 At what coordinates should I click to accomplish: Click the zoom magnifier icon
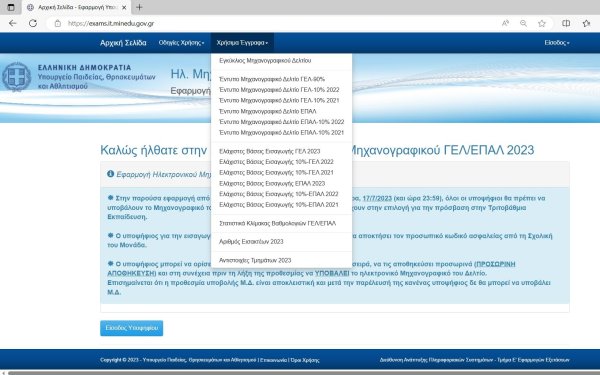[x=523, y=23]
